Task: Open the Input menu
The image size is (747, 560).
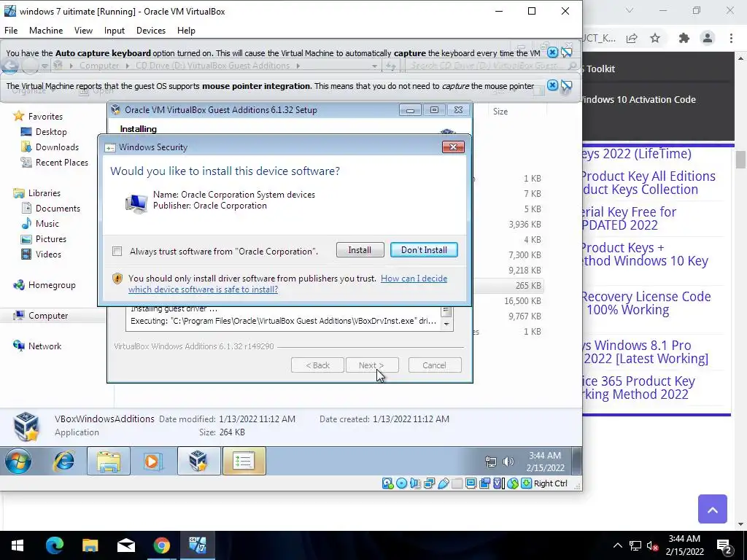Action: (115, 31)
